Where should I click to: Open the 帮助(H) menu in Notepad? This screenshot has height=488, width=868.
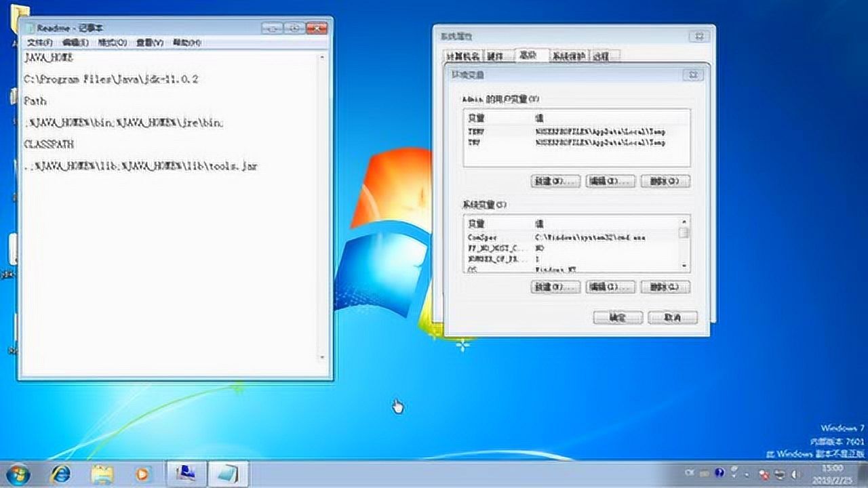[186, 42]
